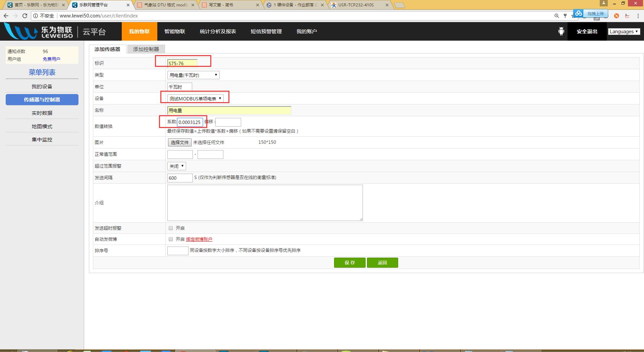Open the zoom magnifier icon in address bar
This screenshot has height=352, width=644.
pos(556,16)
